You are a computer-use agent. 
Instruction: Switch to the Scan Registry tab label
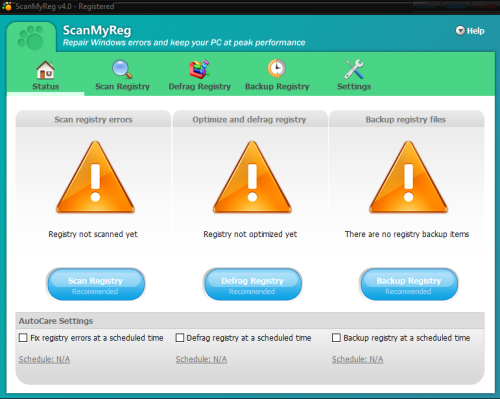(122, 87)
